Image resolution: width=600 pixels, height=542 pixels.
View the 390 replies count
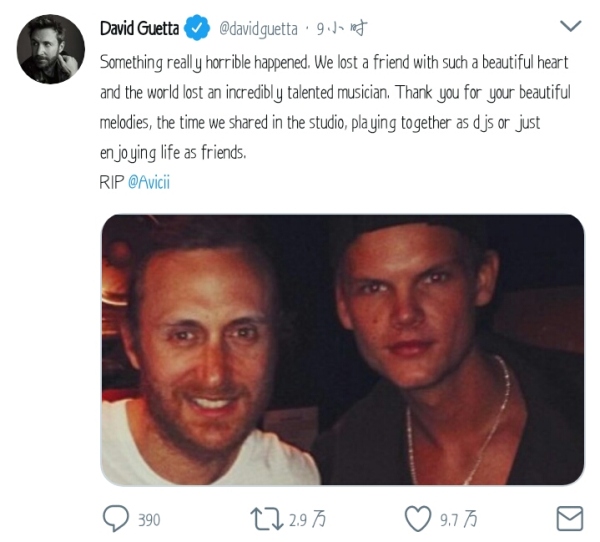click(148, 520)
